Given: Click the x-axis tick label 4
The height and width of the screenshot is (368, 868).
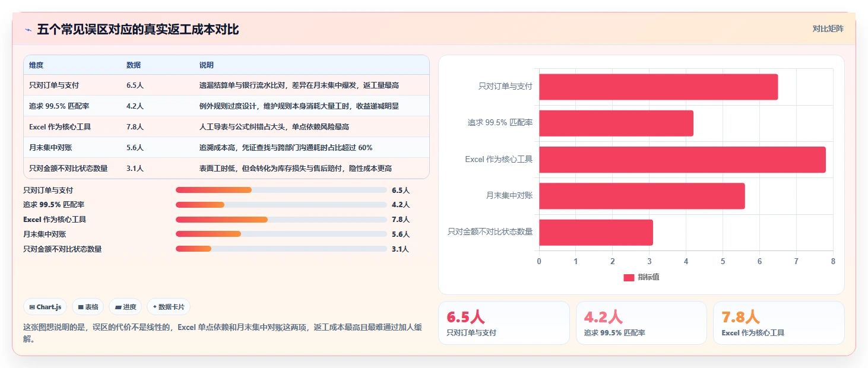Looking at the screenshot, I should pos(686,262).
